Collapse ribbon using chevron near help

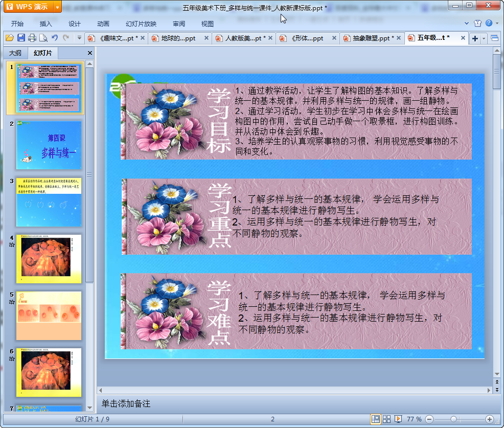coord(467,23)
